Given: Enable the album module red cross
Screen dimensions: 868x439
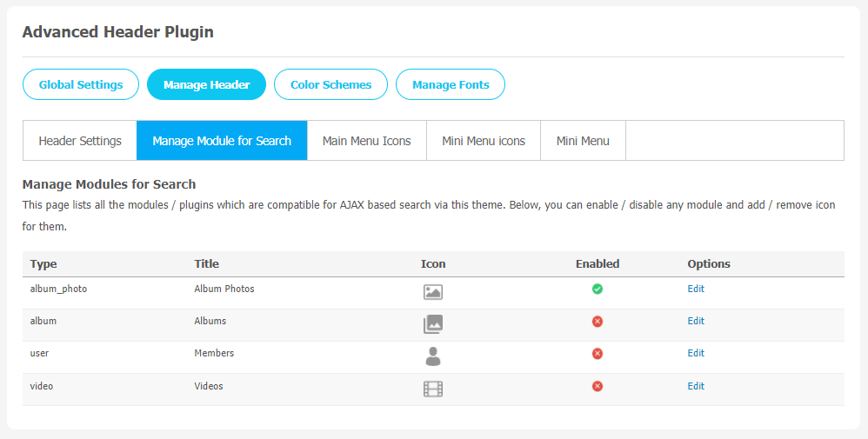Looking at the screenshot, I should [x=598, y=322].
